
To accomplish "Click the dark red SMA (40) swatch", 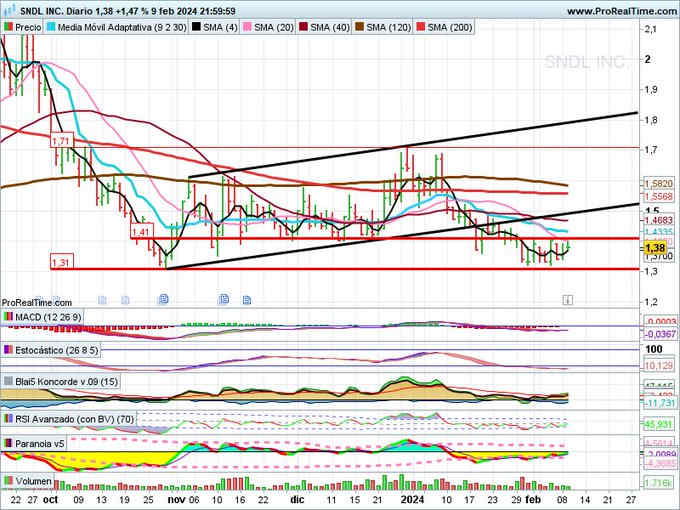I will click(x=304, y=27).
